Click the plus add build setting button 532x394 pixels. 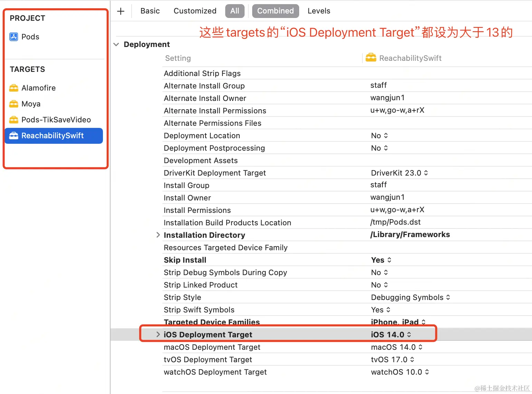point(121,11)
